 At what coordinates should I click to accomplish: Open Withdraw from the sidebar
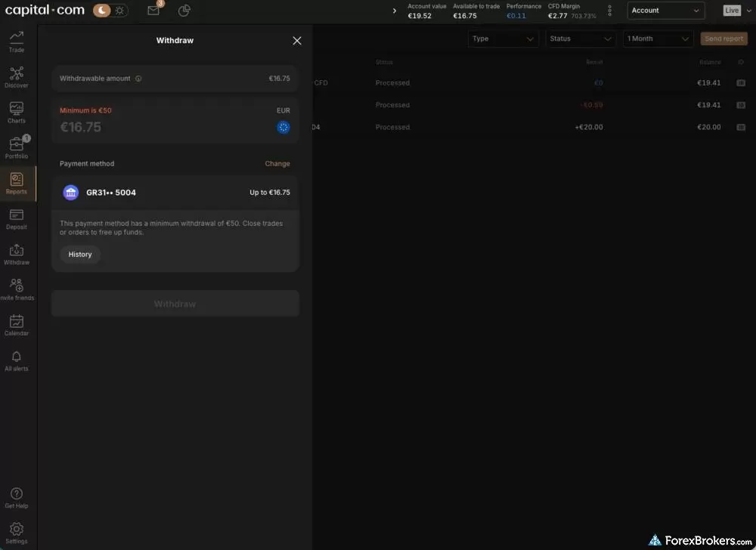17,255
